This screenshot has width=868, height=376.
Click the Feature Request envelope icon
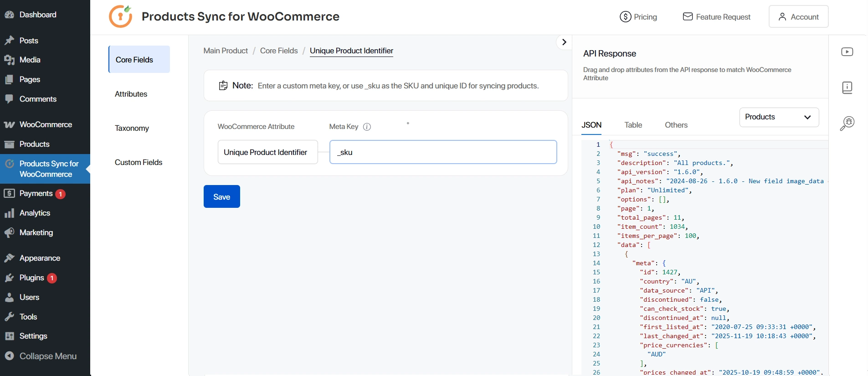(688, 17)
